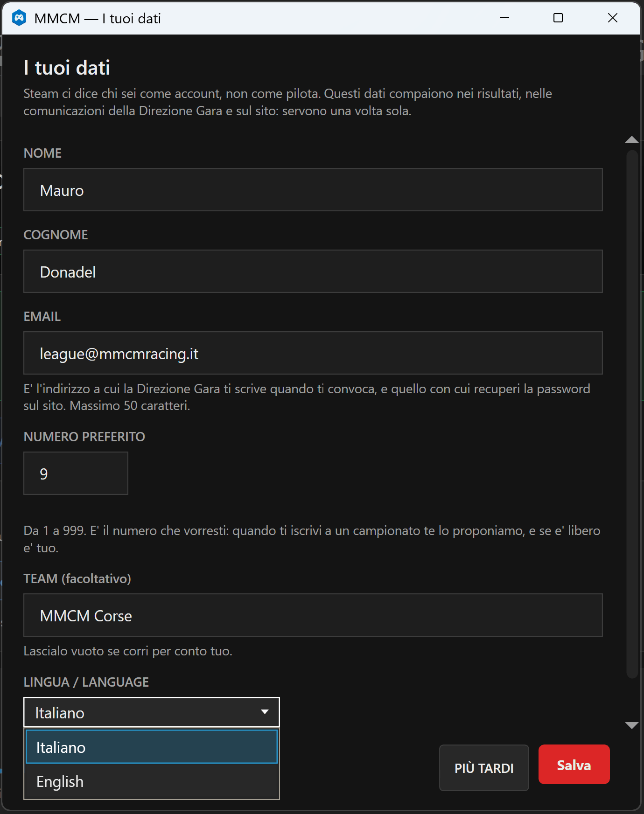The width and height of the screenshot is (644, 814).
Task: Click the 'LINGUA / LANGUAGE' label
Action: [86, 682]
